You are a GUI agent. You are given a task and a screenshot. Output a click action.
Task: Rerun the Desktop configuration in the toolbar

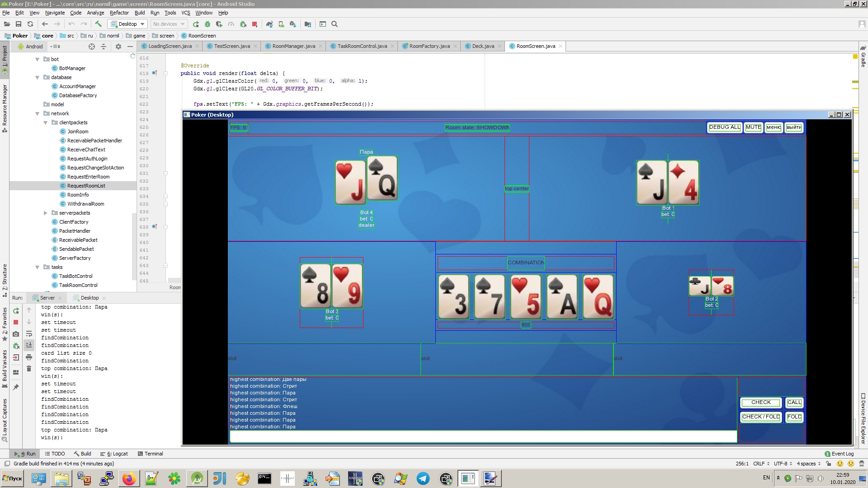(x=196, y=24)
